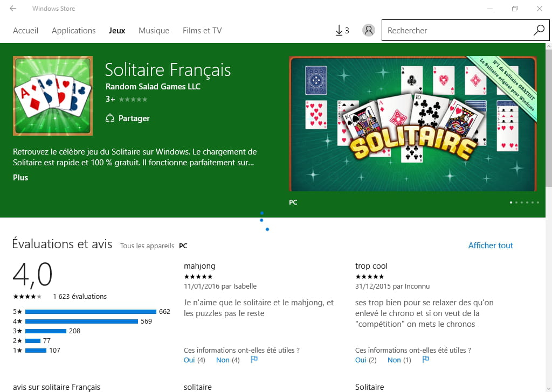Click the 1 623 évaluations text

[80, 296]
